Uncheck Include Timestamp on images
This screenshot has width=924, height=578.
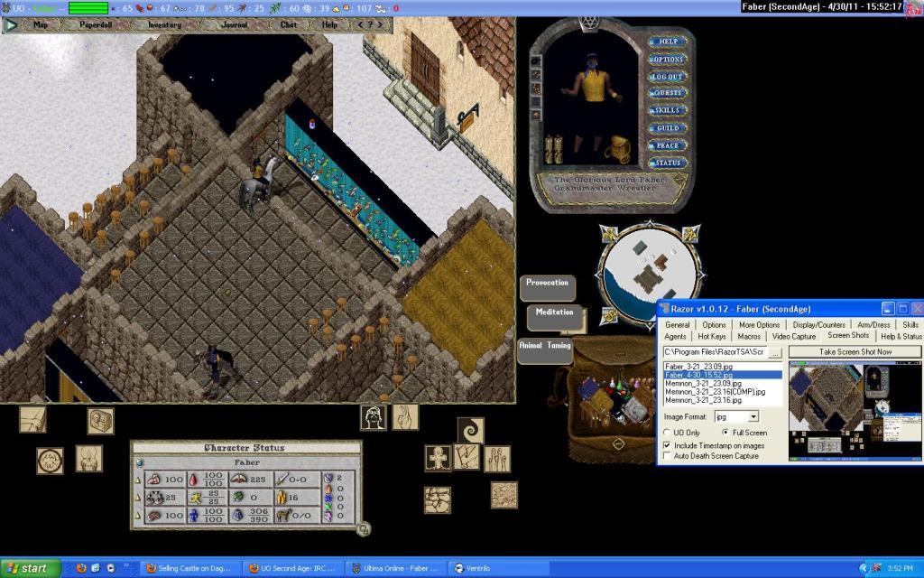pyautogui.click(x=668, y=445)
